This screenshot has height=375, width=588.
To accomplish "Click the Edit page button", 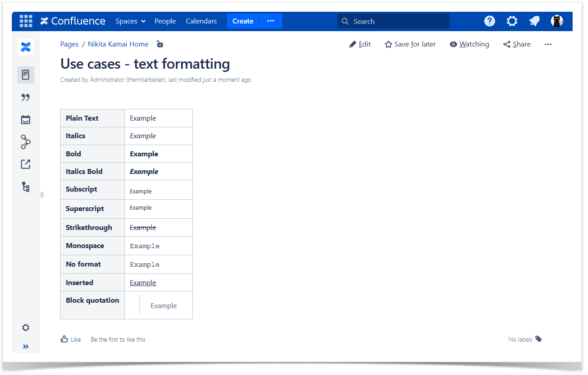I will coord(360,44).
